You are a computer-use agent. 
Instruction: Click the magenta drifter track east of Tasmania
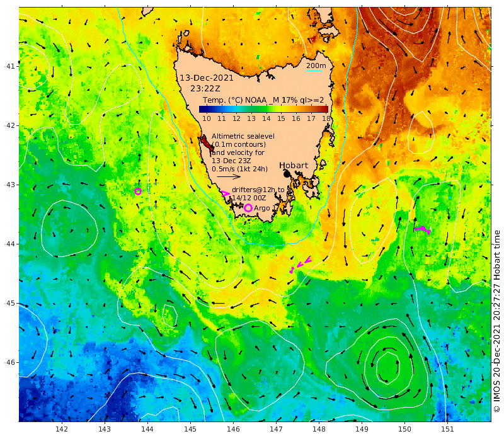[423, 229]
